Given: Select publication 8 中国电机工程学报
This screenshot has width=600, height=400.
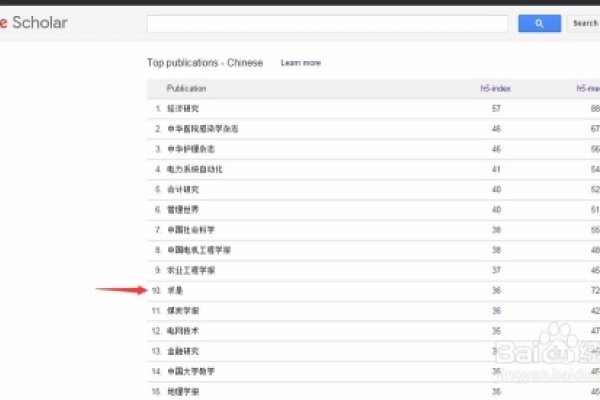Looking at the screenshot, I should point(199,250).
